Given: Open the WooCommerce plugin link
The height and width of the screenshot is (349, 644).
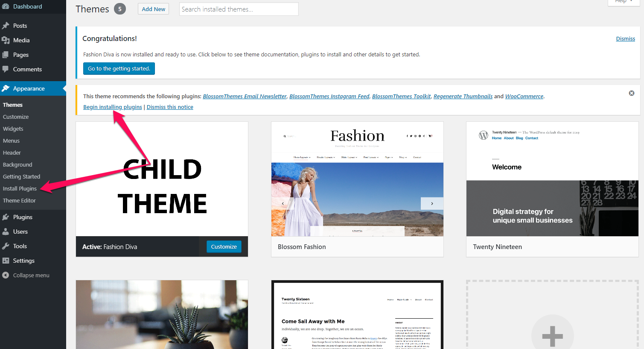Looking at the screenshot, I should 524,96.
